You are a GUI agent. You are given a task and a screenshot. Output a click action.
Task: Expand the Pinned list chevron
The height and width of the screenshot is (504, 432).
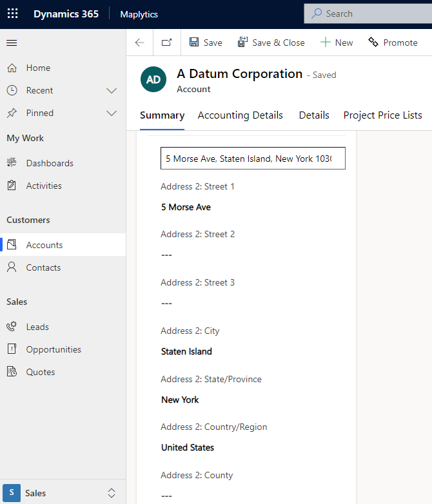(x=112, y=113)
